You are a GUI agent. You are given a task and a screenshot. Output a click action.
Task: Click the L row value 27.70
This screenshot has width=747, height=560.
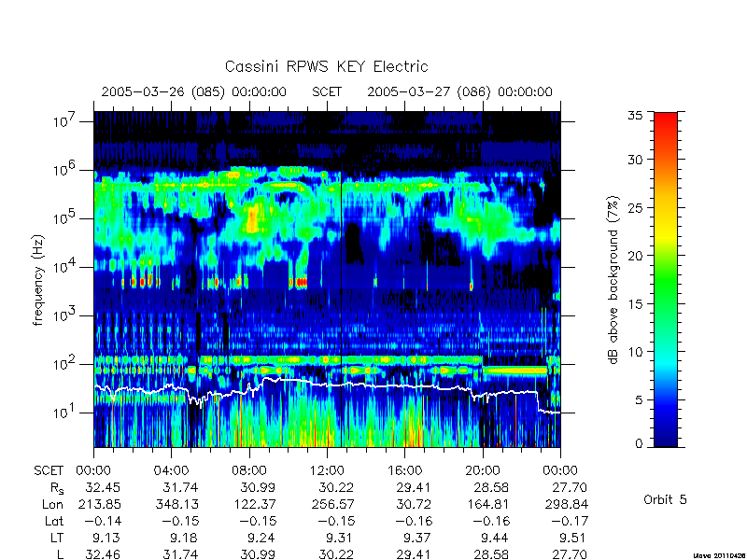pos(569,554)
